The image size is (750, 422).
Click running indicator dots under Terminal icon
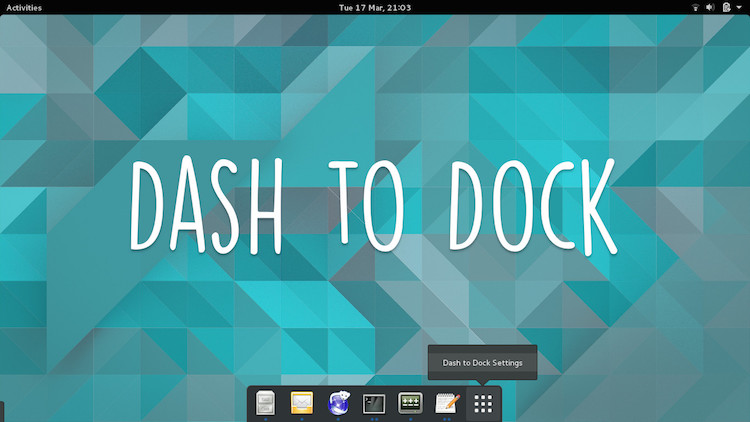coord(374,419)
